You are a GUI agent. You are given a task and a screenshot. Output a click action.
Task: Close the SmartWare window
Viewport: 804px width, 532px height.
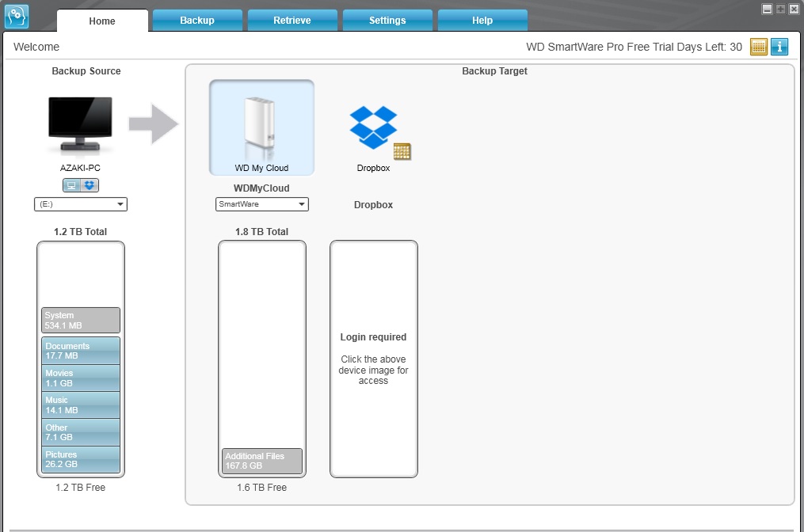coord(794,9)
